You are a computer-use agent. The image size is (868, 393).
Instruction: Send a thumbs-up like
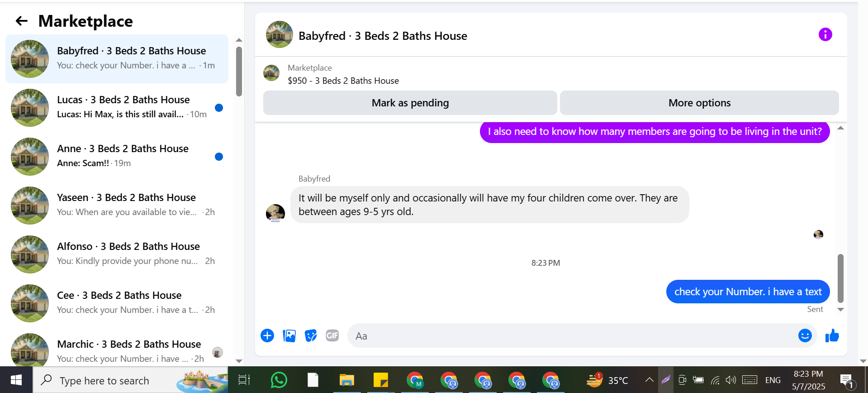pos(832,335)
